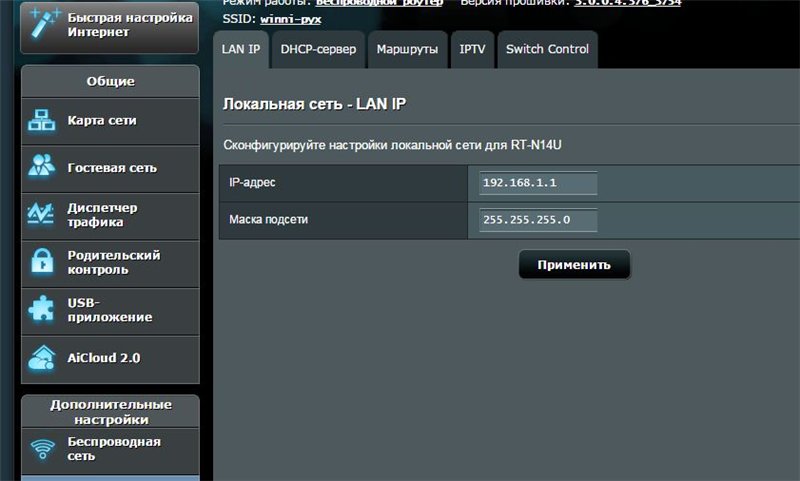Click the Дополнительные настройки section header
The height and width of the screenshot is (481, 800).
[110, 412]
